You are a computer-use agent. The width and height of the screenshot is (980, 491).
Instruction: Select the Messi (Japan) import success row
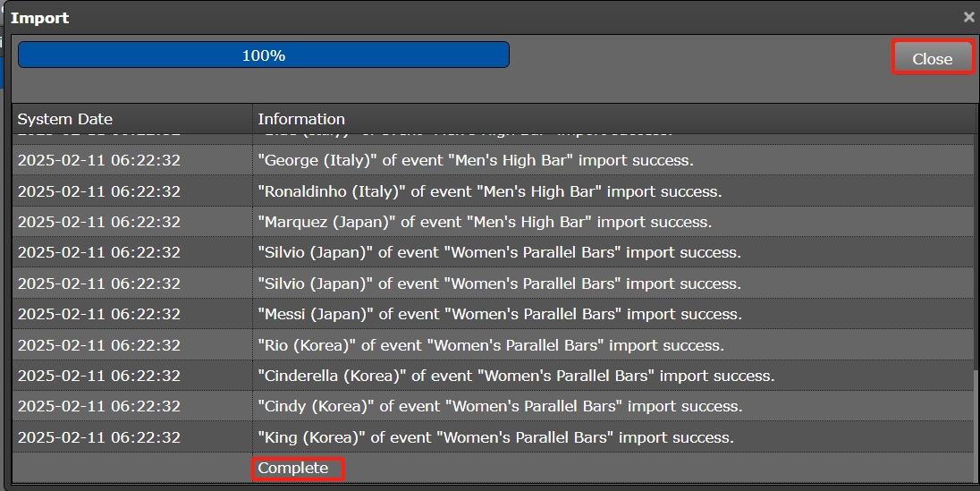pos(499,314)
